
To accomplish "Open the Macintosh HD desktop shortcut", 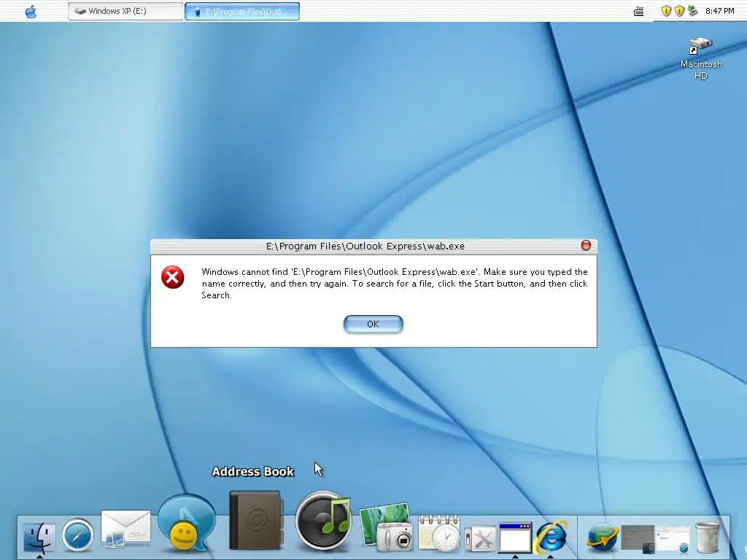I will (701, 58).
